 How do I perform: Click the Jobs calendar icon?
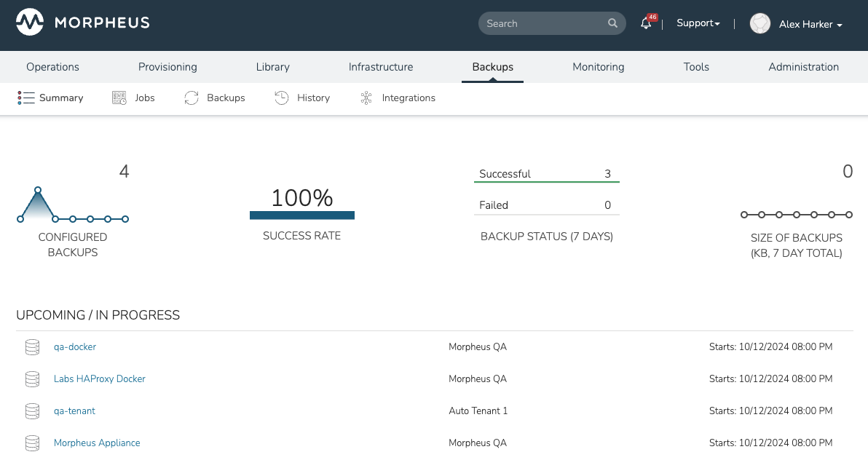(119, 98)
